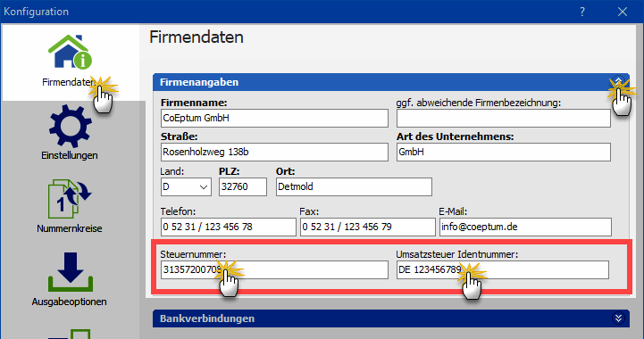Click the E-Mail input field
The image size is (644, 339).
coord(525,227)
